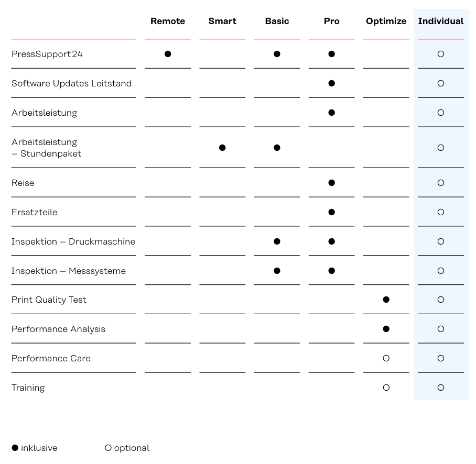The height and width of the screenshot is (464, 476).
Task: Click the Basic dot for Inspektion – Messsysteme
Action: 277,271
